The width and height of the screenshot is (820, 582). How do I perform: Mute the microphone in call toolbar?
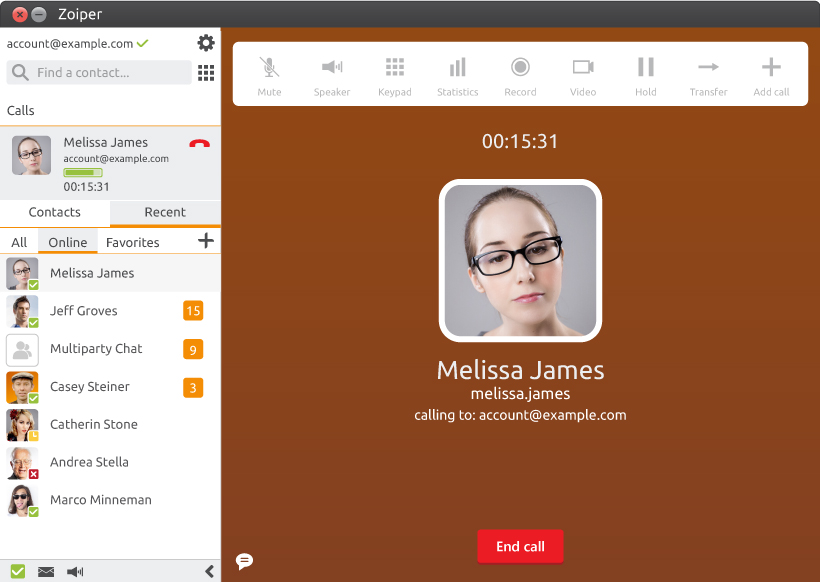tap(269, 74)
